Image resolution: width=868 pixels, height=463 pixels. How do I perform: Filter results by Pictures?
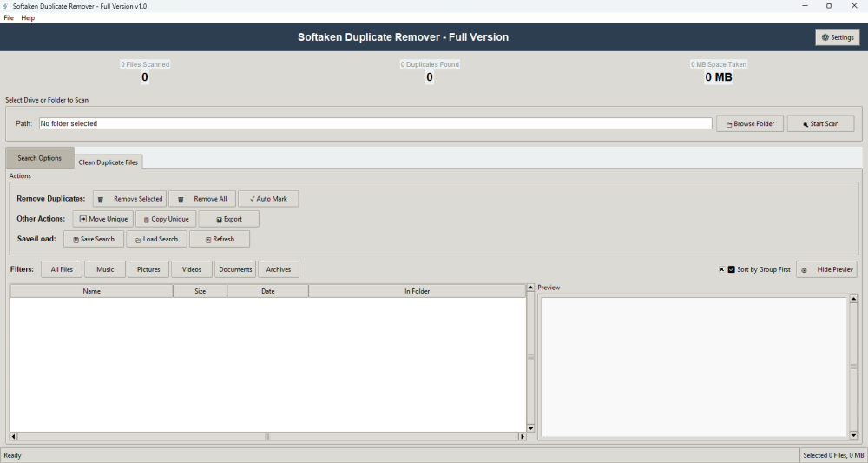[x=148, y=269]
